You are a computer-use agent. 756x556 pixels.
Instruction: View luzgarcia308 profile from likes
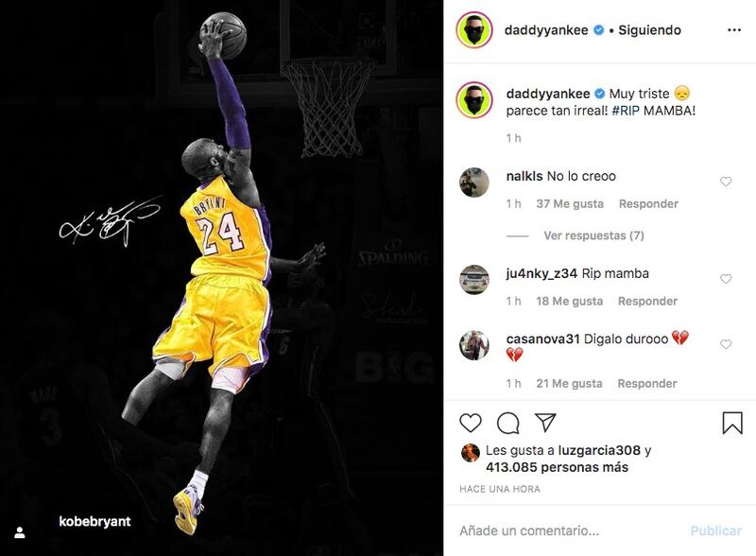599,450
